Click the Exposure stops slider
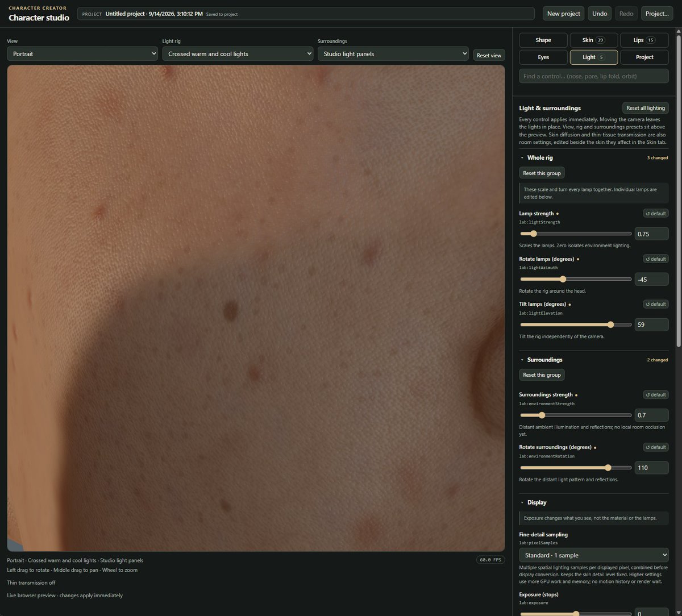 pos(576,613)
